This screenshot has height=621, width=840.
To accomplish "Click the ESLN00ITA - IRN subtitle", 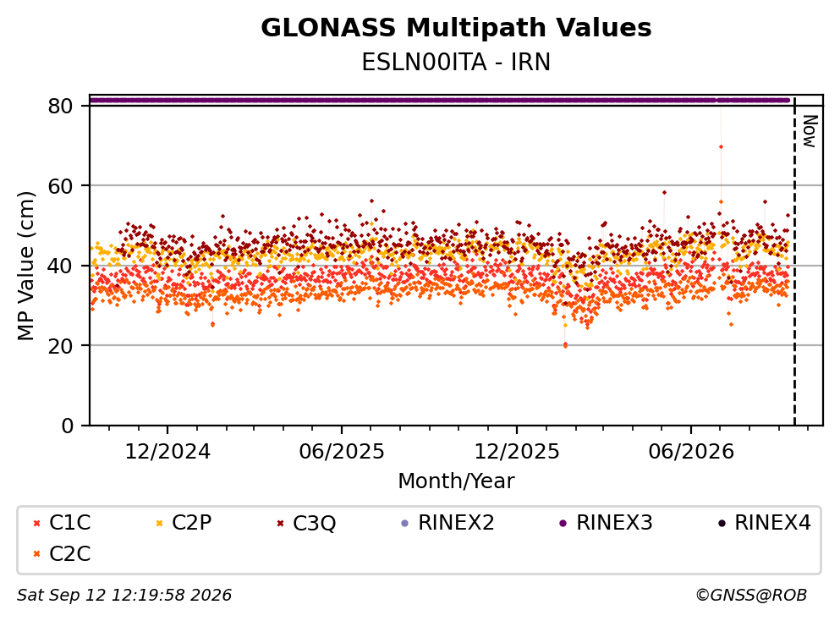I will (456, 62).
